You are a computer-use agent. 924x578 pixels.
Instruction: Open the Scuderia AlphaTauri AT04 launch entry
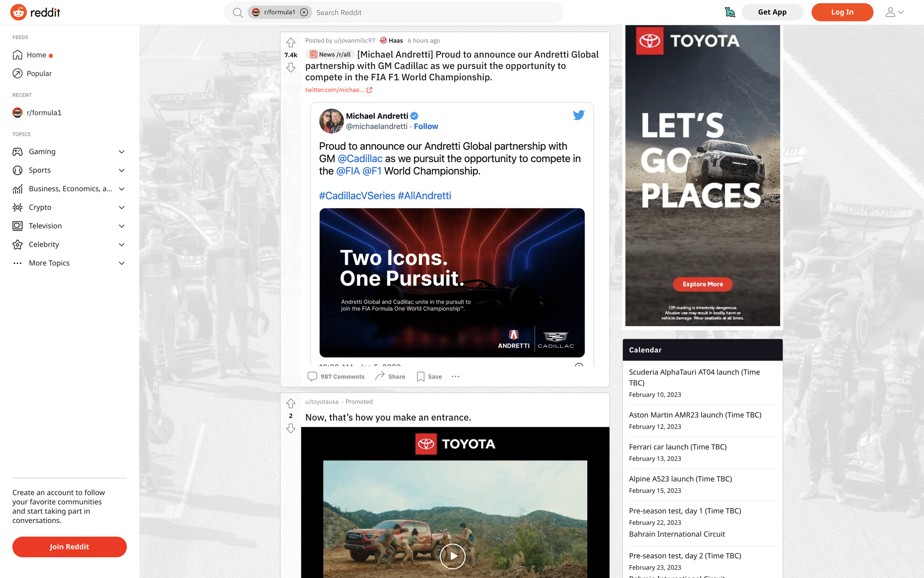[x=694, y=377]
